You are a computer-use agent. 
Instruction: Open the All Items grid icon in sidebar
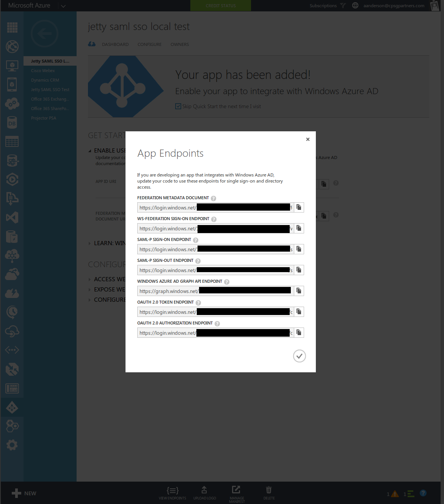pos(12,27)
